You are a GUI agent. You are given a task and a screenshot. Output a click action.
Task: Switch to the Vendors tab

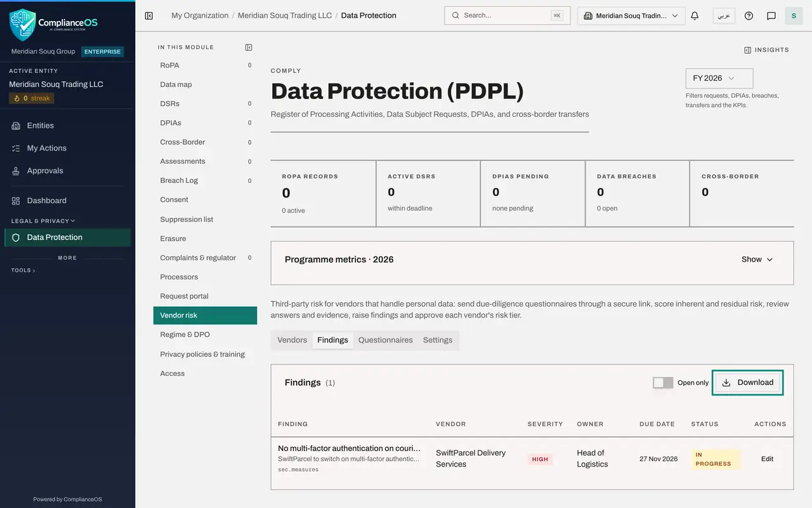[292, 340]
